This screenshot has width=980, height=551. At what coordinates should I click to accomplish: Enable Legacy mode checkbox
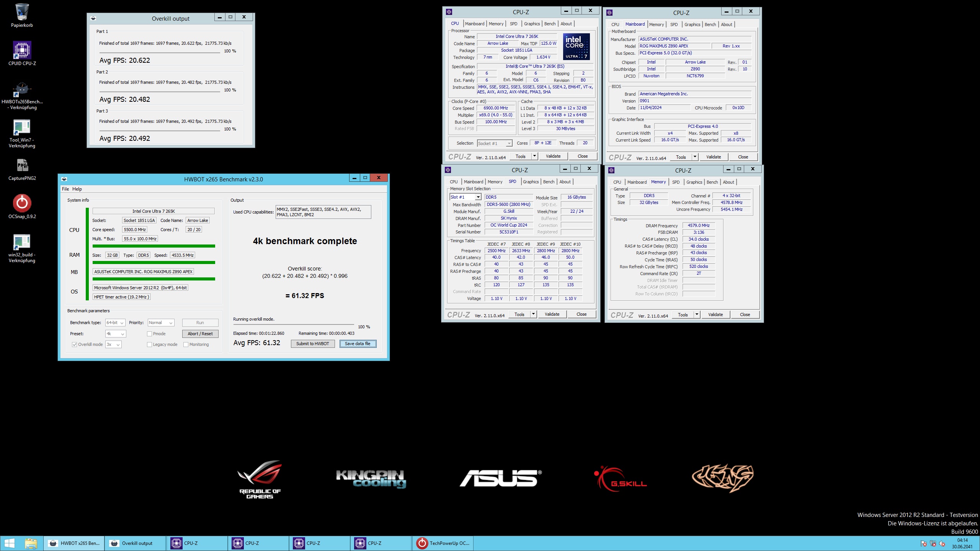tap(149, 344)
